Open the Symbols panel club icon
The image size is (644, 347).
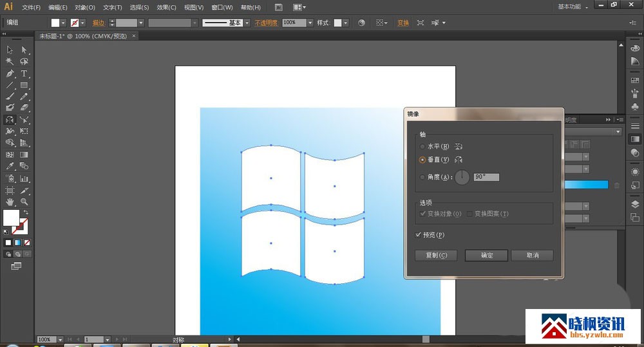pyautogui.click(x=635, y=107)
